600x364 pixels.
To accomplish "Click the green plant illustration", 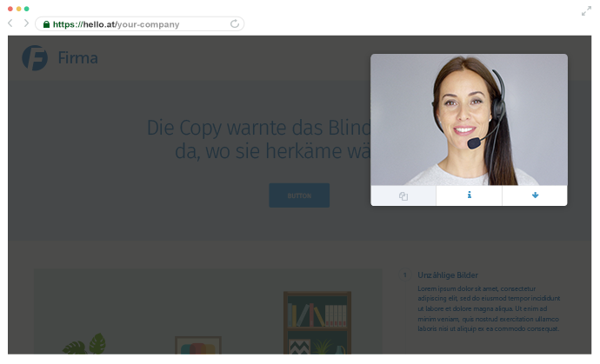I will (85, 344).
